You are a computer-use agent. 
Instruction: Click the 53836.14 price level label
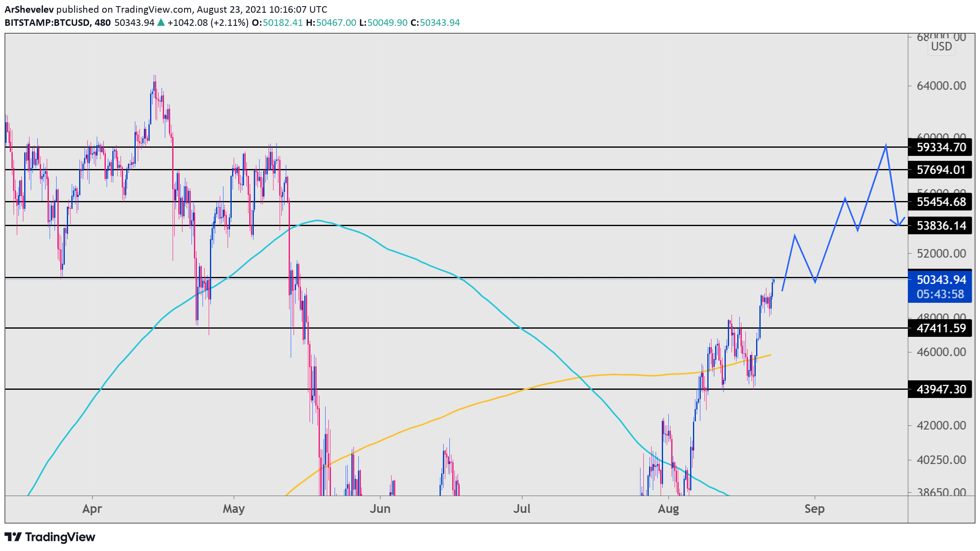[940, 225]
